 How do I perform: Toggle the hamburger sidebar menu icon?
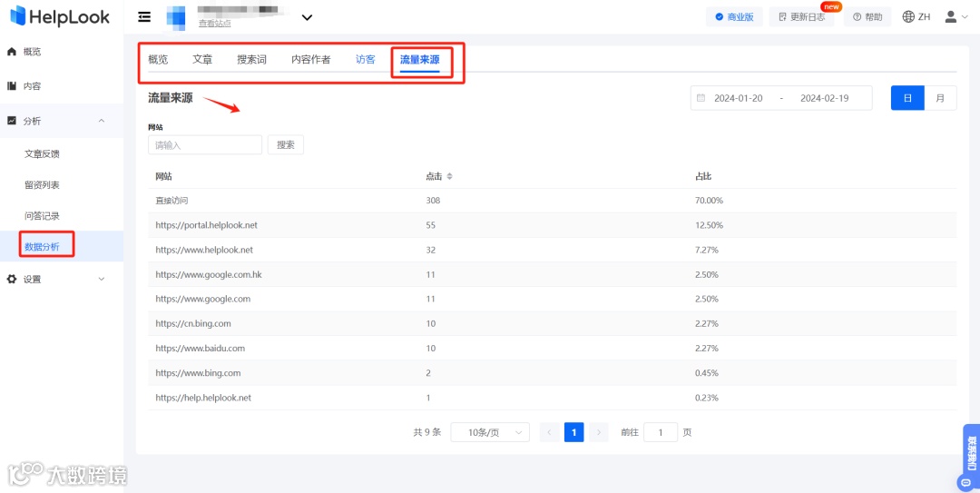tap(144, 17)
